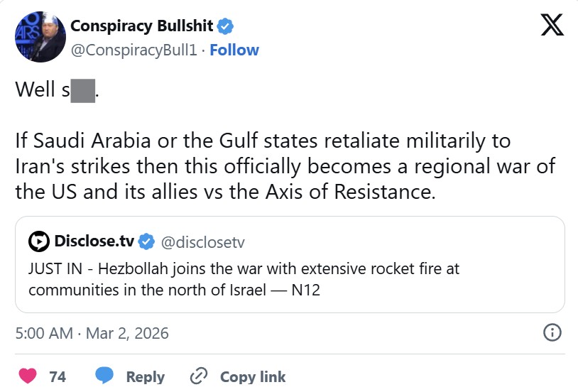Viewport: 578px width, 392px height.
Task: Click the 74 likes count
Action: point(58,376)
